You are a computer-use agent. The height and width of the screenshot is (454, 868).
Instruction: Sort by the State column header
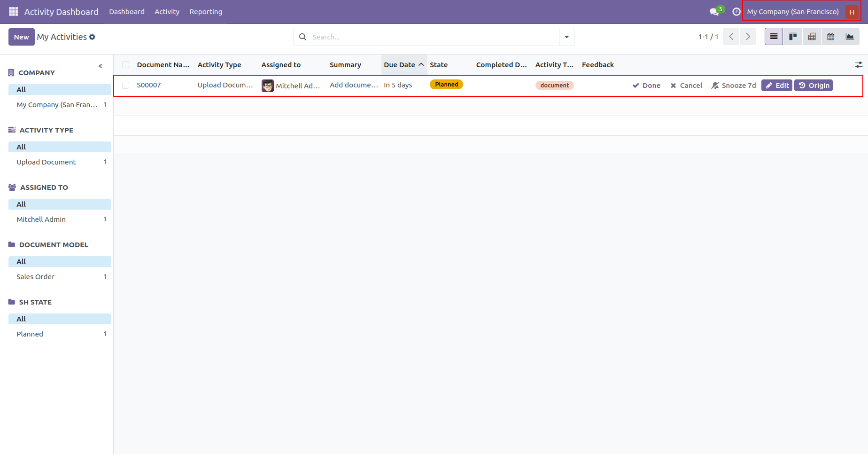point(439,65)
